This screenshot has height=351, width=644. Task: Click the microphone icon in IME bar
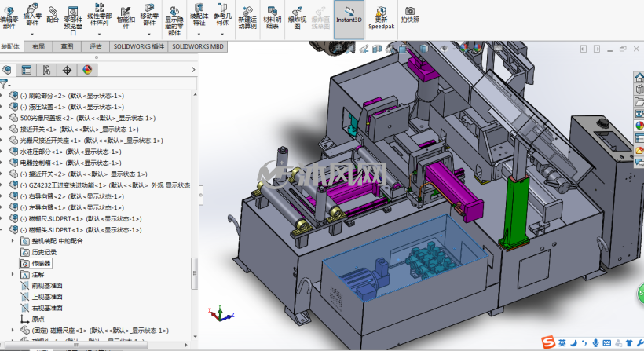pyautogui.click(x=595, y=342)
